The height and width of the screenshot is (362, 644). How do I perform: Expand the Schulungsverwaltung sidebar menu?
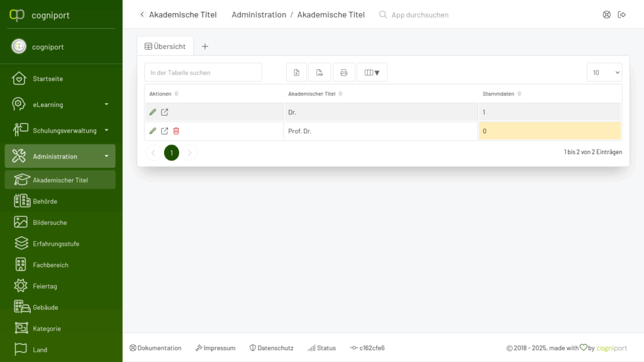[60, 131]
